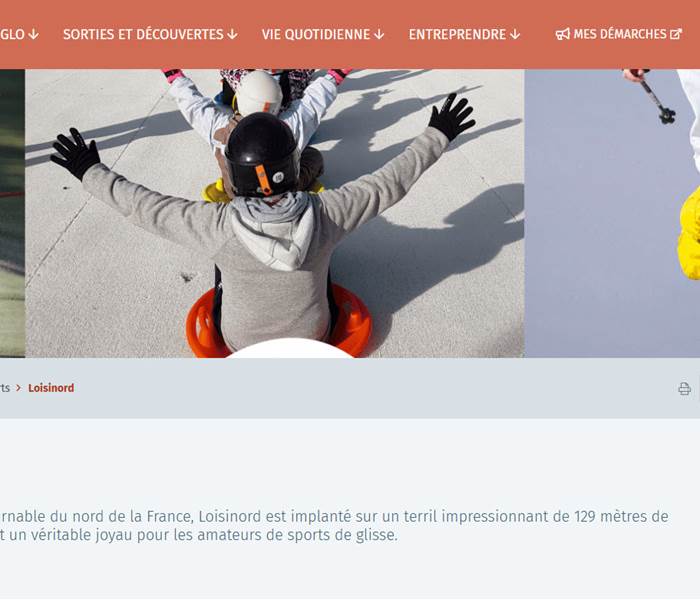Go to the Loisinord breadcrumb link
Image resolution: width=700 pixels, height=600 pixels.
(51, 388)
